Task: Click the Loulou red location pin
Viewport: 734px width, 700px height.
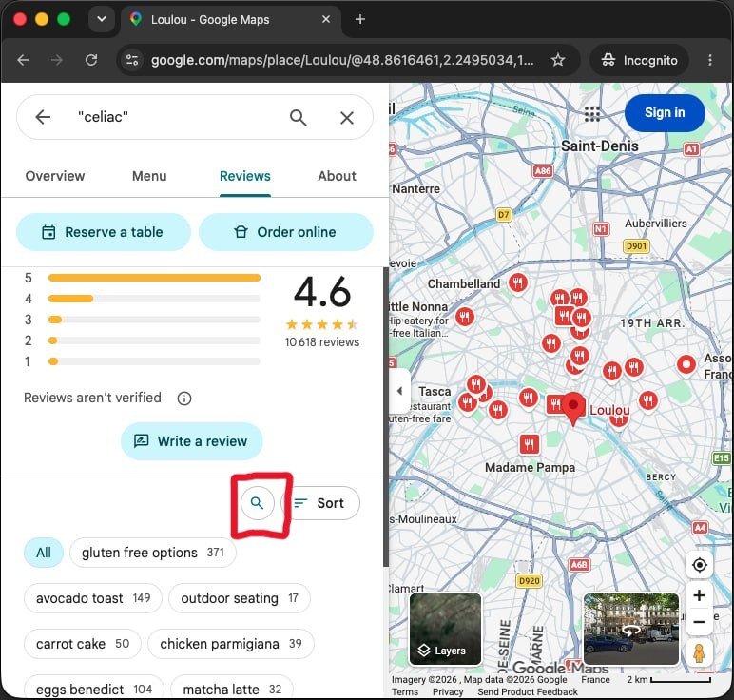Action: [x=573, y=409]
